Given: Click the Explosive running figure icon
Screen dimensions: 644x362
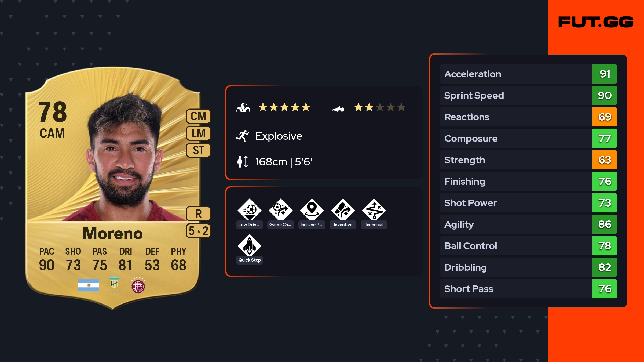Looking at the screenshot, I should (243, 136).
